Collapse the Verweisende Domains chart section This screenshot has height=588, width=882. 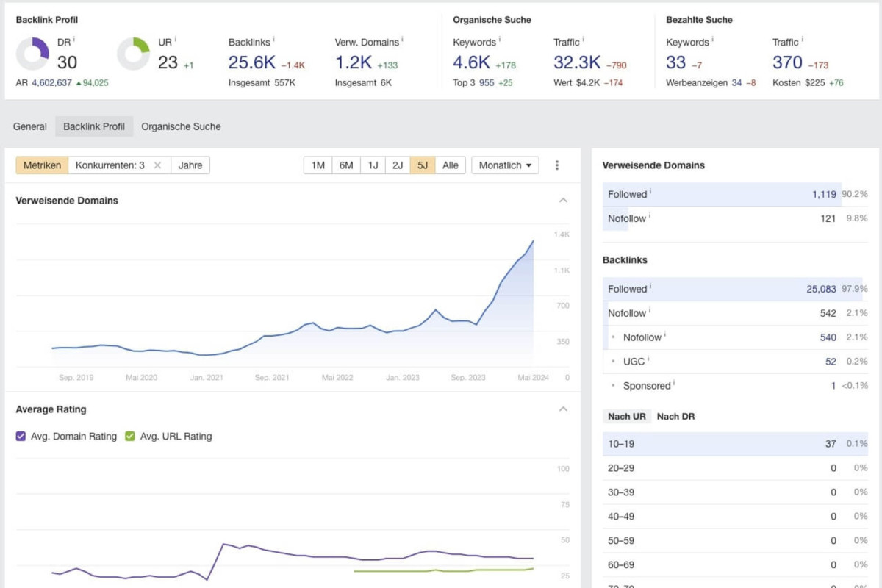click(x=563, y=201)
